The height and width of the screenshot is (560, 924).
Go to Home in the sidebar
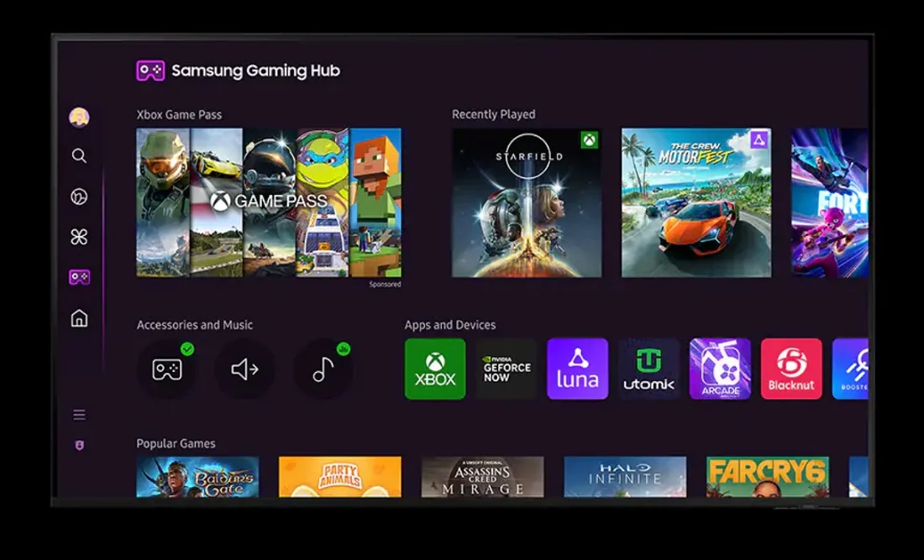click(79, 318)
